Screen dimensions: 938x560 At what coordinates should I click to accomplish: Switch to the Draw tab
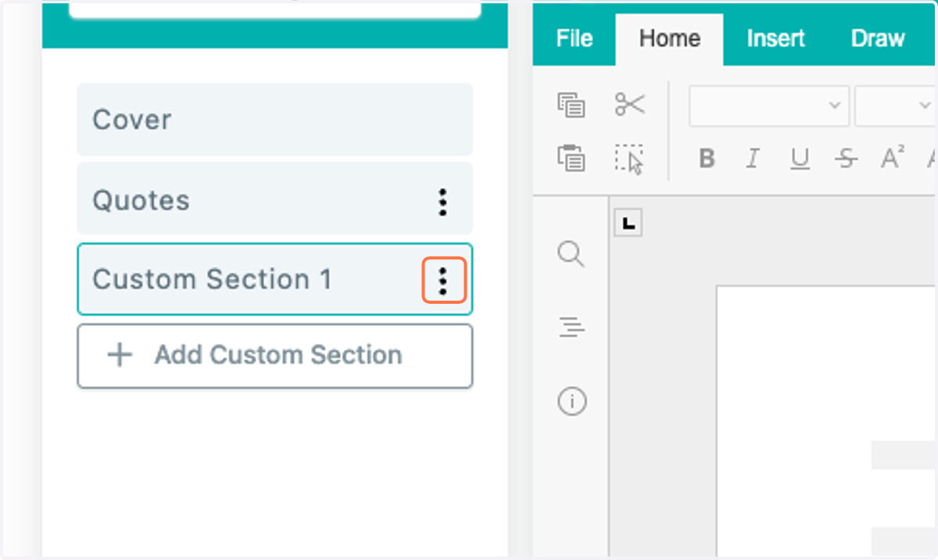pyautogui.click(x=878, y=38)
